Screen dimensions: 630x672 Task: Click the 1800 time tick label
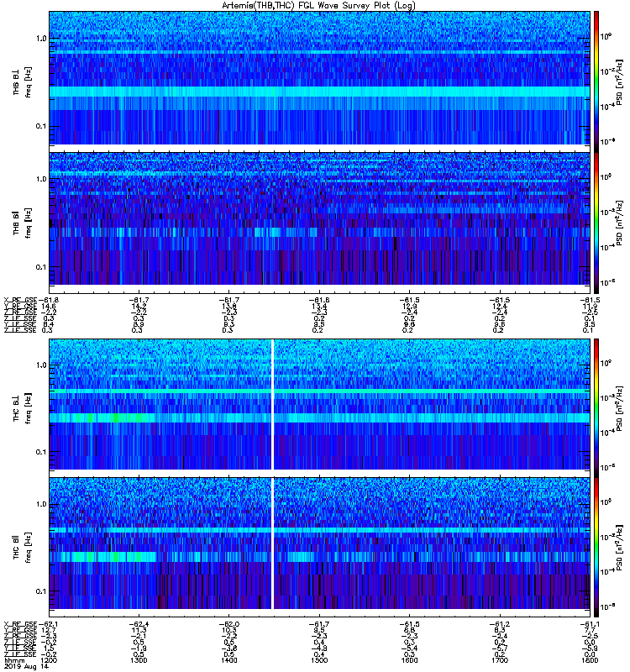[590, 660]
